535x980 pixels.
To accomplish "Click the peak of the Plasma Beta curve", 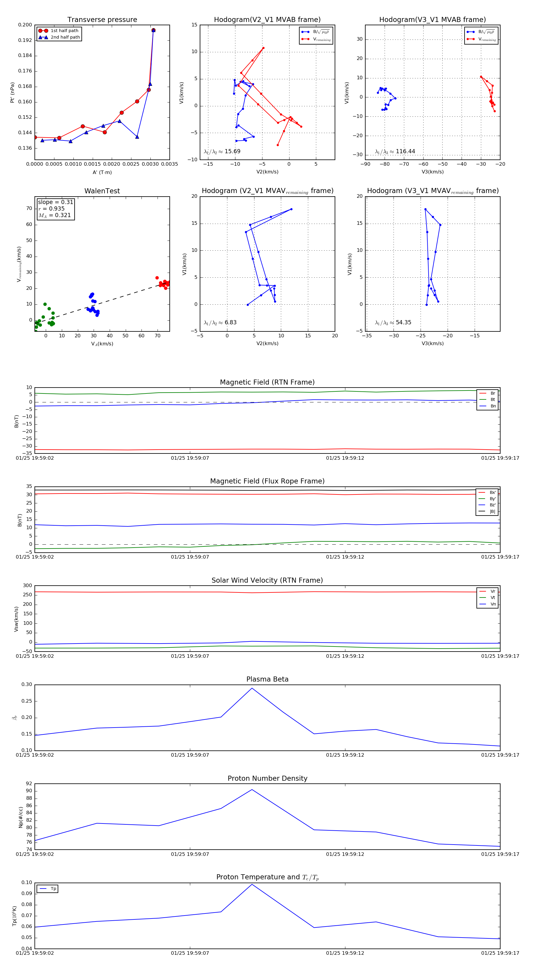I will [x=252, y=688].
